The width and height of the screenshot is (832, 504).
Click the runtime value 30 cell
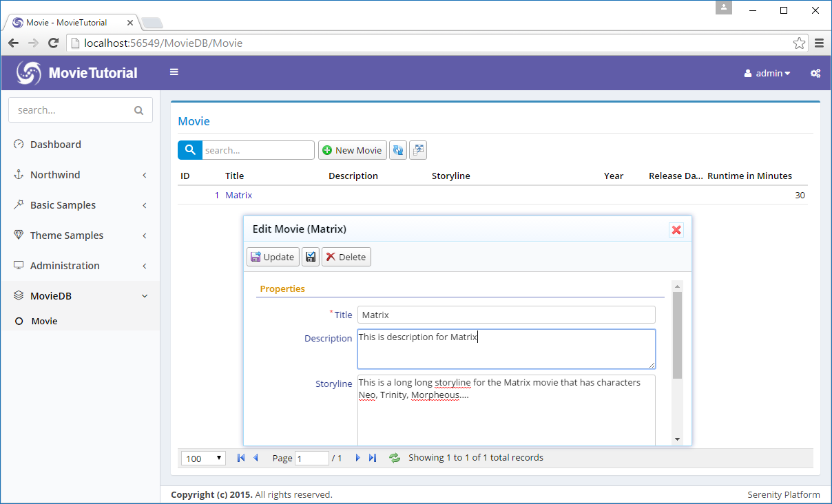point(800,195)
